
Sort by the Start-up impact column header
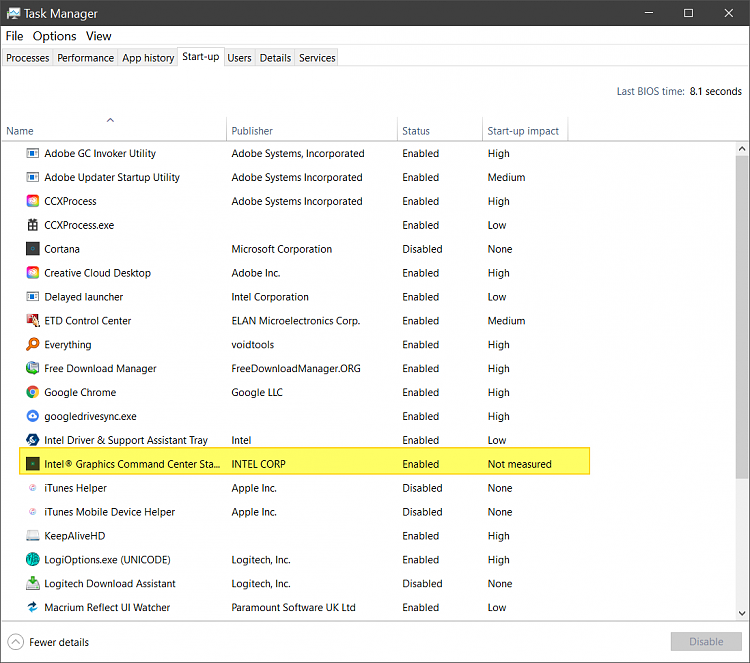(x=525, y=129)
